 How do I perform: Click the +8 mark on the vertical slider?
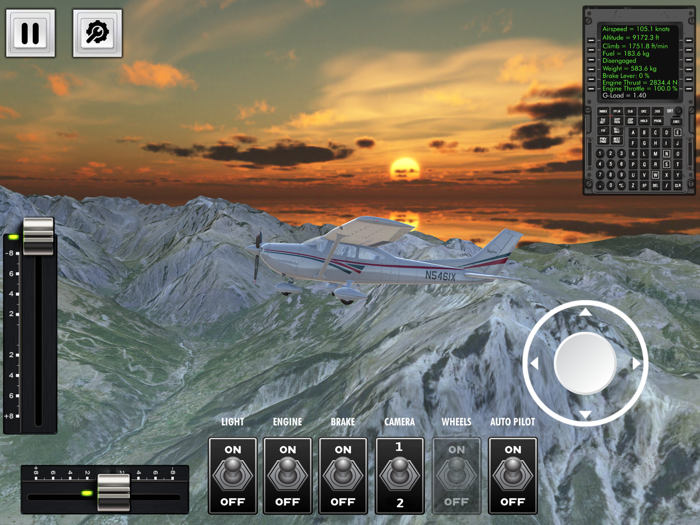[x=10, y=416]
